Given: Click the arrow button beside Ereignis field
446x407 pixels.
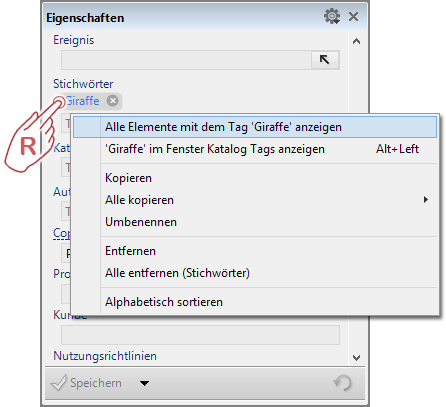Looking at the screenshot, I should pos(325,60).
